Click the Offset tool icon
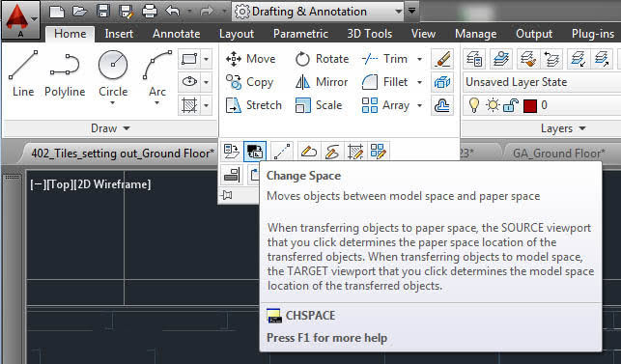 pos(442,105)
